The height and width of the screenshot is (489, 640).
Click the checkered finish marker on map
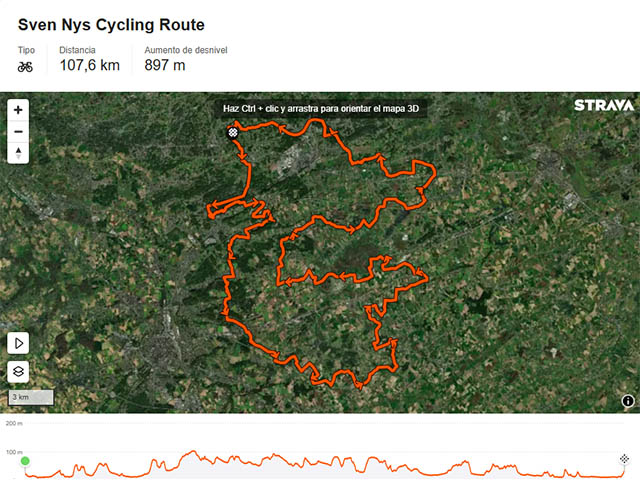232,132
